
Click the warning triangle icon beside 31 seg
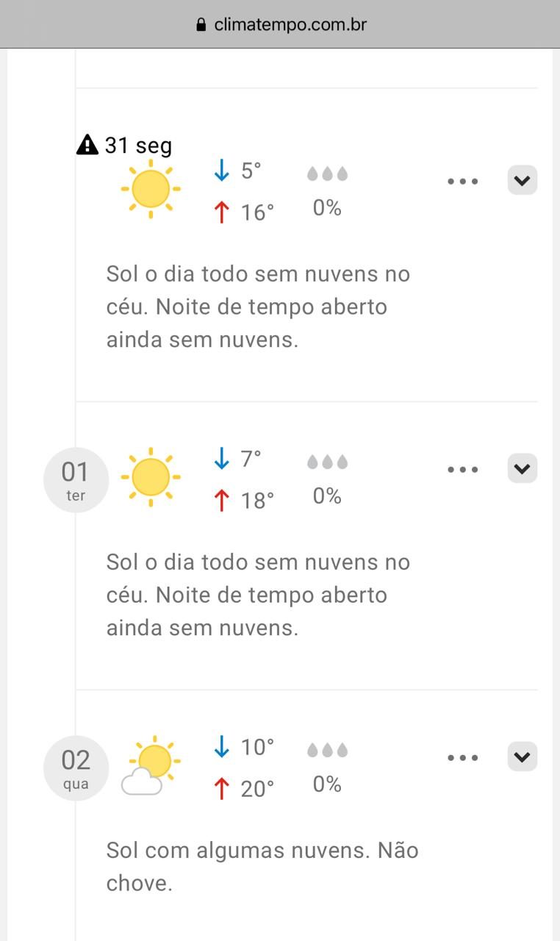click(87, 145)
